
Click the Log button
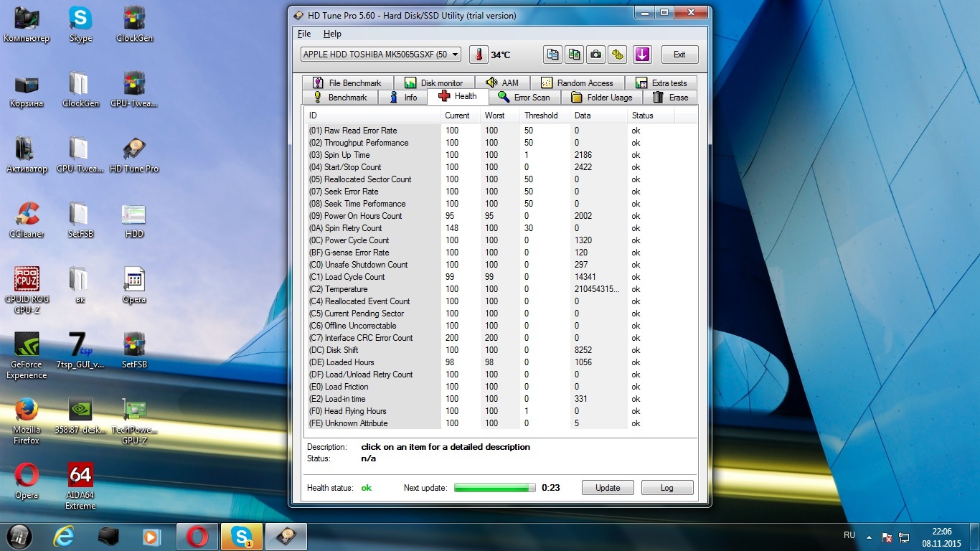666,488
